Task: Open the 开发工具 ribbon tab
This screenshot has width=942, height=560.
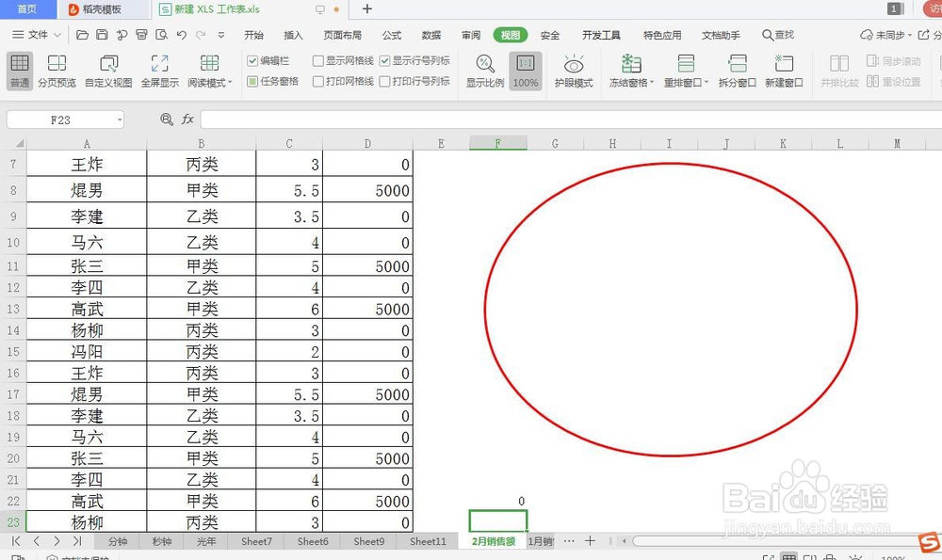Action: point(601,35)
